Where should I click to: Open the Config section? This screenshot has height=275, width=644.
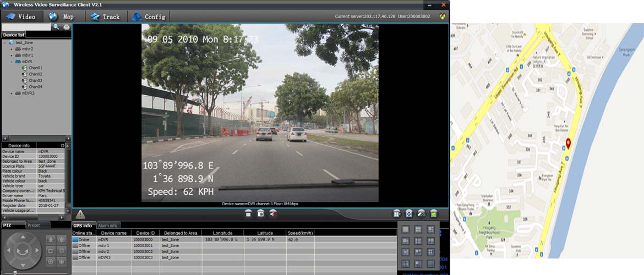click(149, 16)
